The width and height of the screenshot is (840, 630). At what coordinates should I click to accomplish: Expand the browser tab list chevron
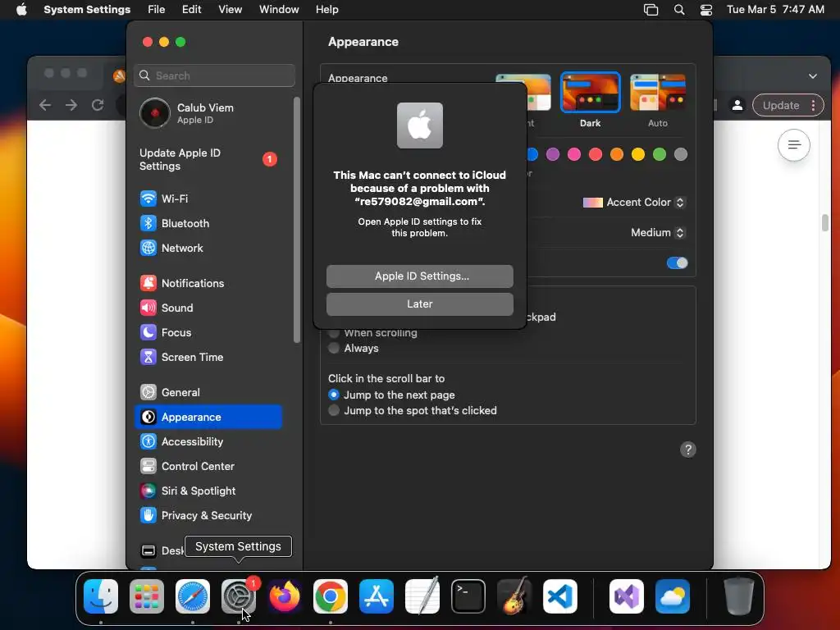813,76
